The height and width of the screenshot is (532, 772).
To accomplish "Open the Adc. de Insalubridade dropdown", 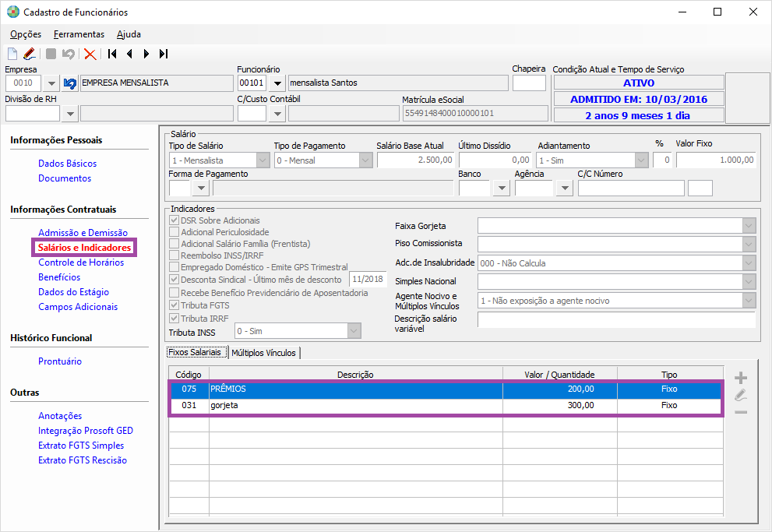I will [x=749, y=263].
